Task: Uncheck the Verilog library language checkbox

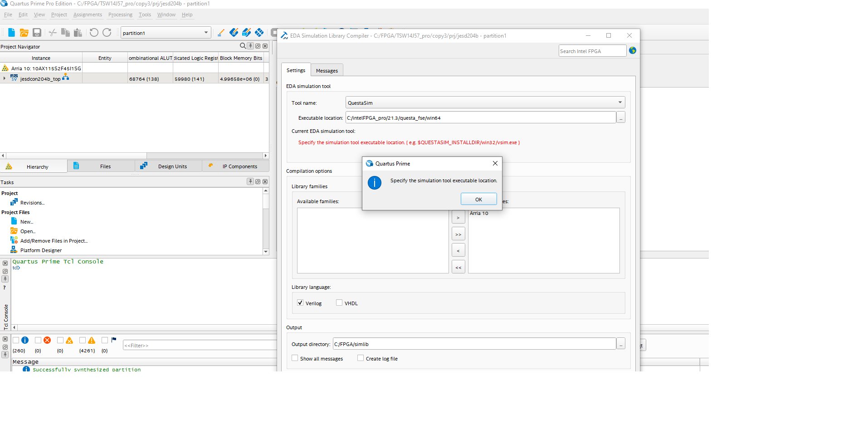Action: [x=300, y=303]
